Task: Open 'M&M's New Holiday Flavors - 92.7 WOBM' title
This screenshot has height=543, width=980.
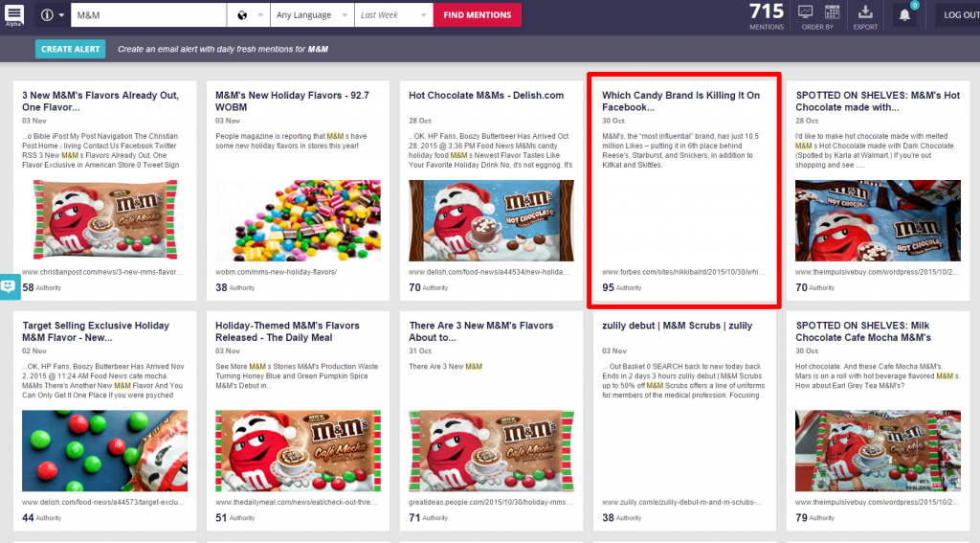Action: coord(292,101)
